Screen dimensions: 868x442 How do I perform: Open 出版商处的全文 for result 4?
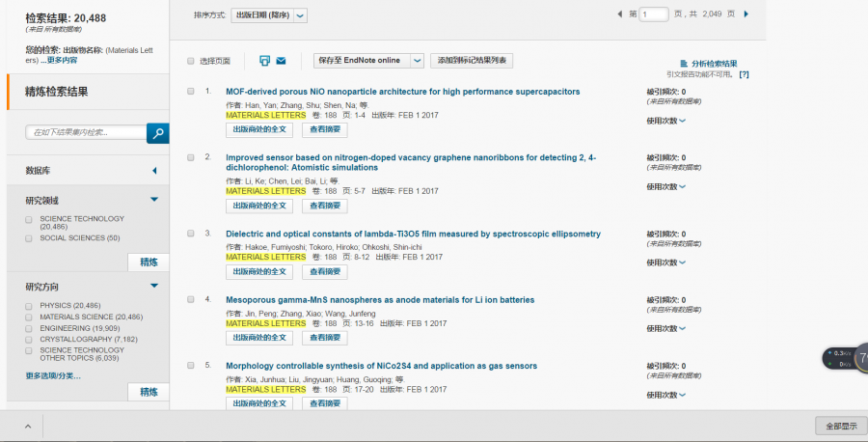[259, 338]
